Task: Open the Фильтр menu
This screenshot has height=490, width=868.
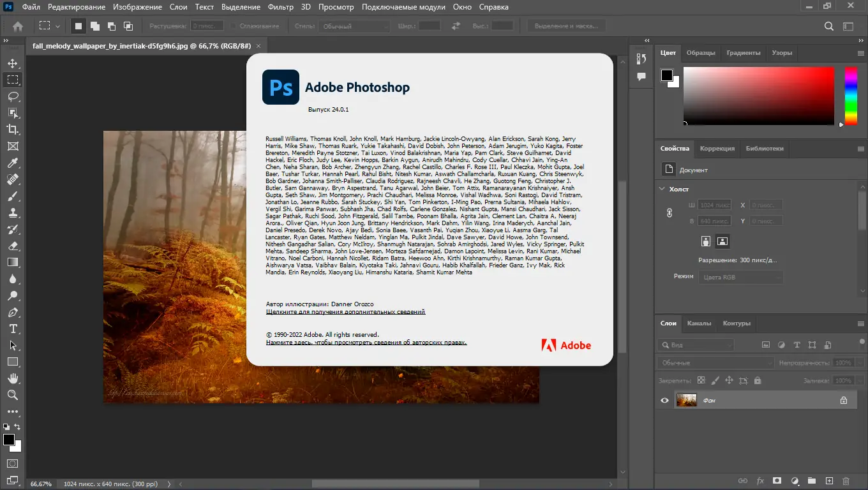Action: [x=281, y=7]
